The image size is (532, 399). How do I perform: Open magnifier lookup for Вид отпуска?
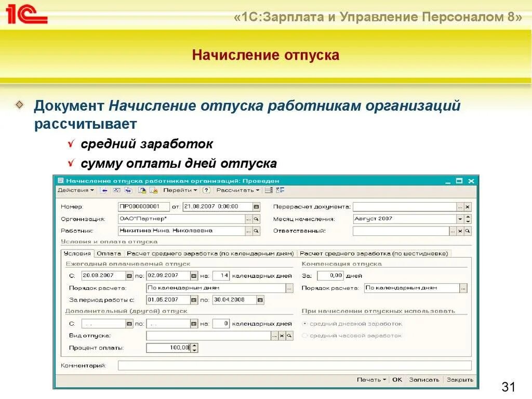[289, 336]
